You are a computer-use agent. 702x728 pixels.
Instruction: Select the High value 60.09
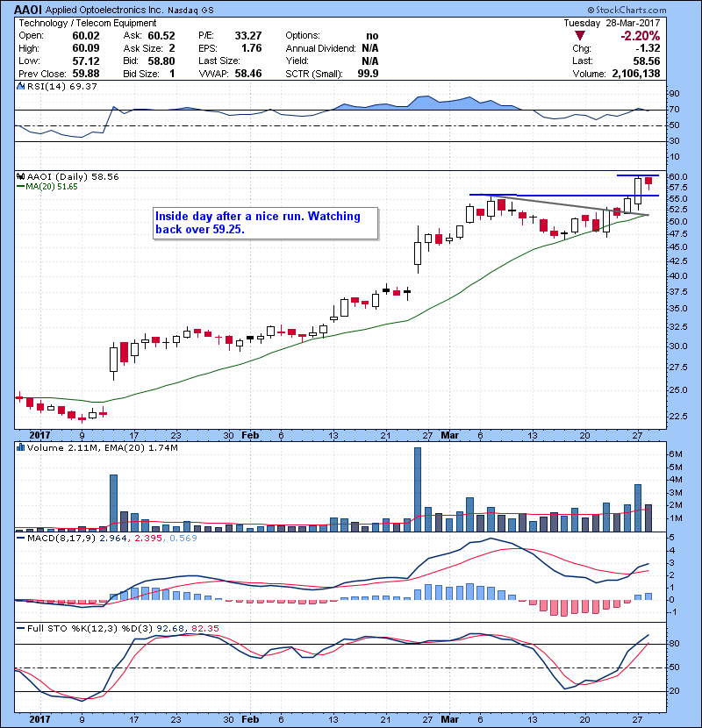(x=85, y=48)
